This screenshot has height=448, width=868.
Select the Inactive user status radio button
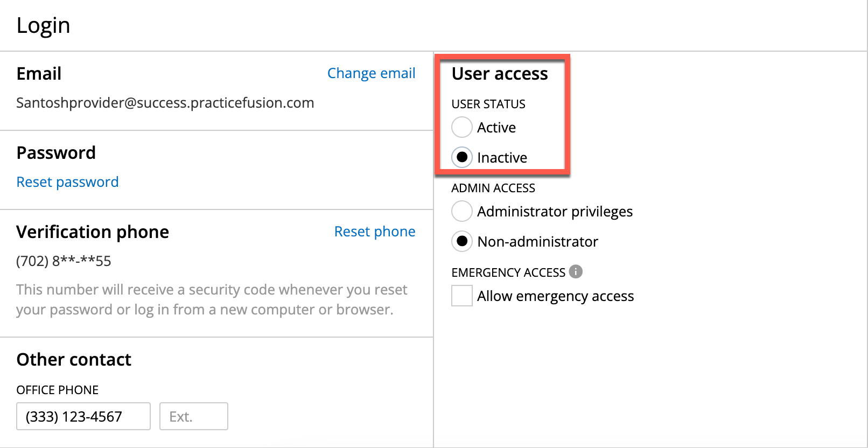(x=461, y=157)
